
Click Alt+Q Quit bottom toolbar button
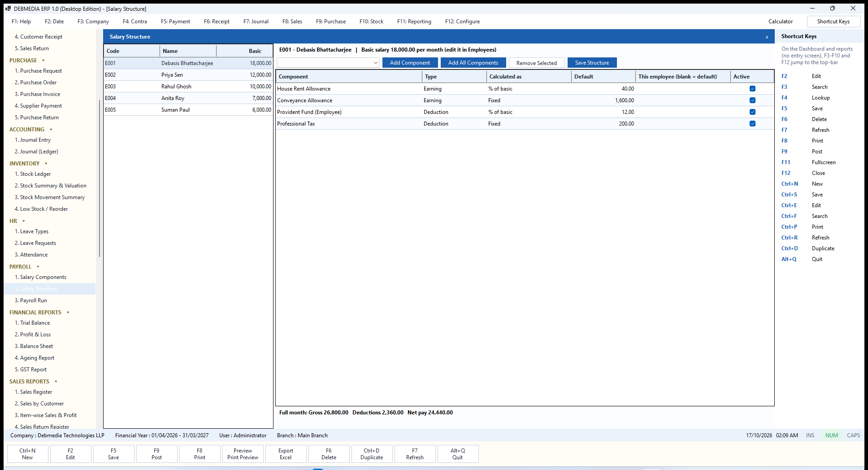click(x=458, y=454)
